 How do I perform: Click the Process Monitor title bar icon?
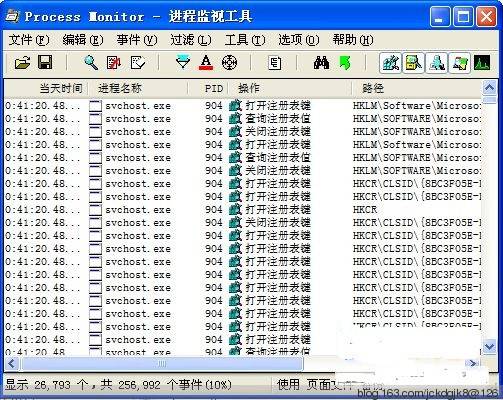(12, 15)
